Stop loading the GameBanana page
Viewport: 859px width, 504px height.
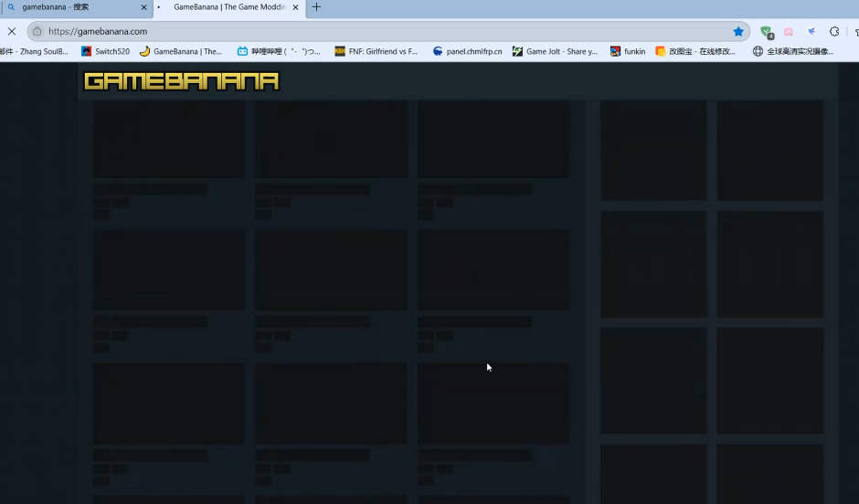(12, 31)
